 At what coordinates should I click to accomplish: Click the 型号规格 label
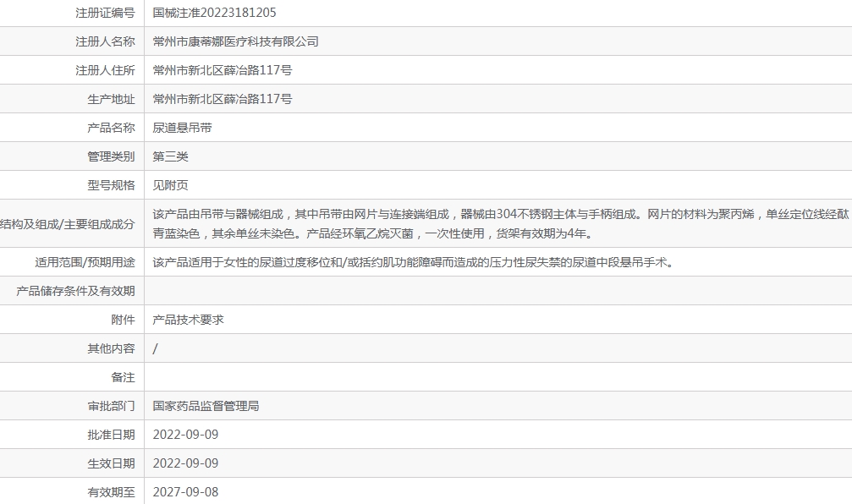tap(111, 185)
